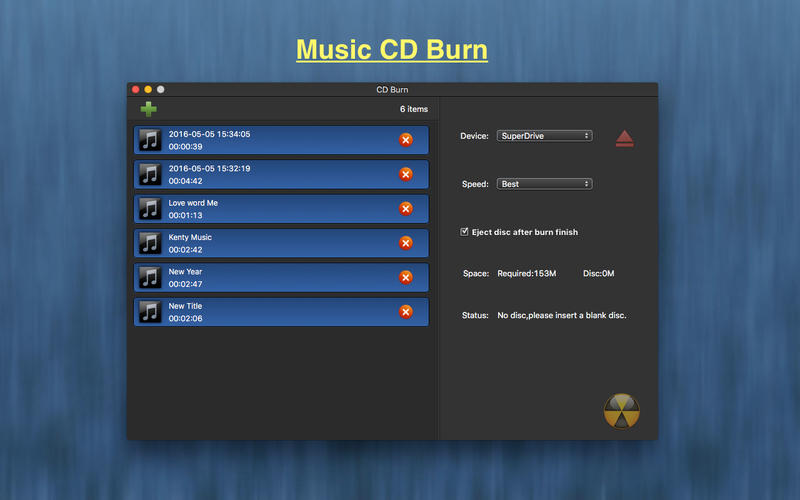Select the New Year title
Screen dimensions: 800x500
coord(185,271)
